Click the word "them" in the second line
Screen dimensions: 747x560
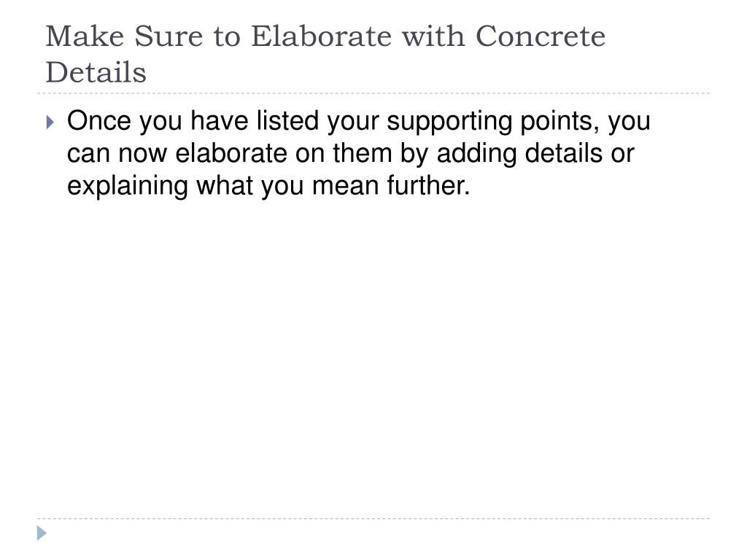pyautogui.click(x=363, y=153)
